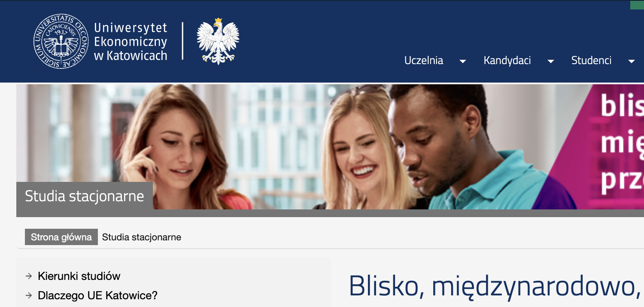Open the Kierunki studiów link
Viewport: 644px width, 307px height.
[79, 276]
